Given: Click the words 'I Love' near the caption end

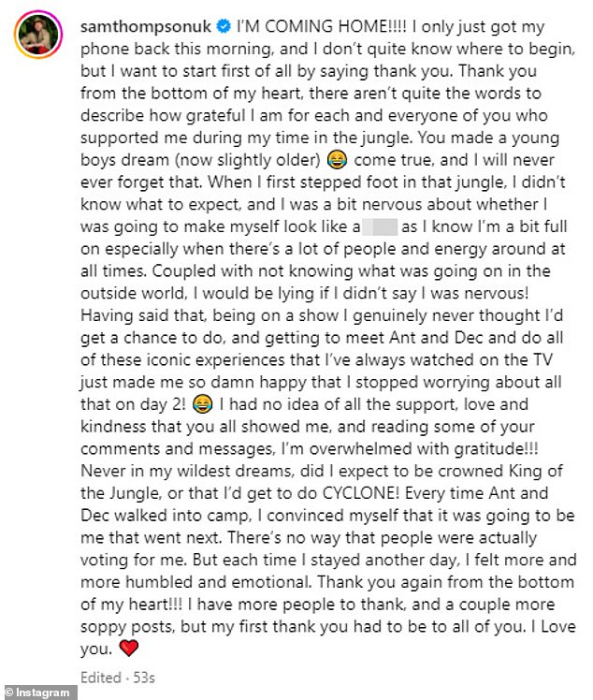Looking at the screenshot, I should pyautogui.click(x=554, y=626).
